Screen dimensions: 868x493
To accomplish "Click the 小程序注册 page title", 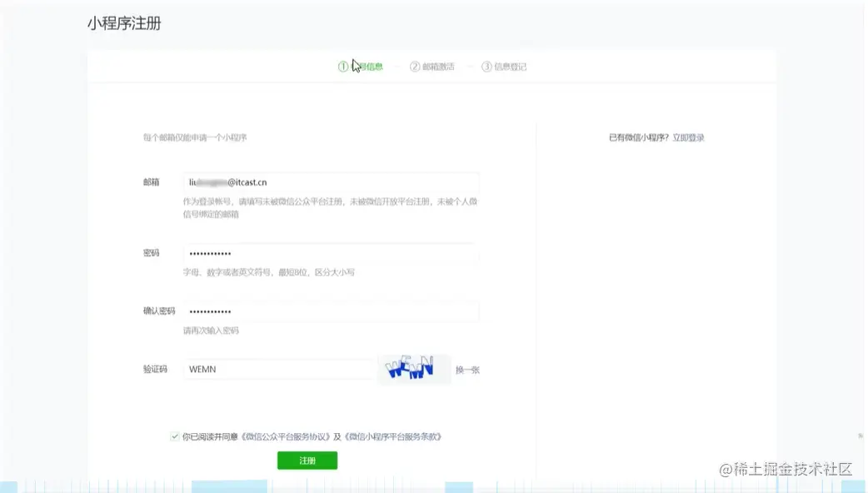I will [x=124, y=23].
